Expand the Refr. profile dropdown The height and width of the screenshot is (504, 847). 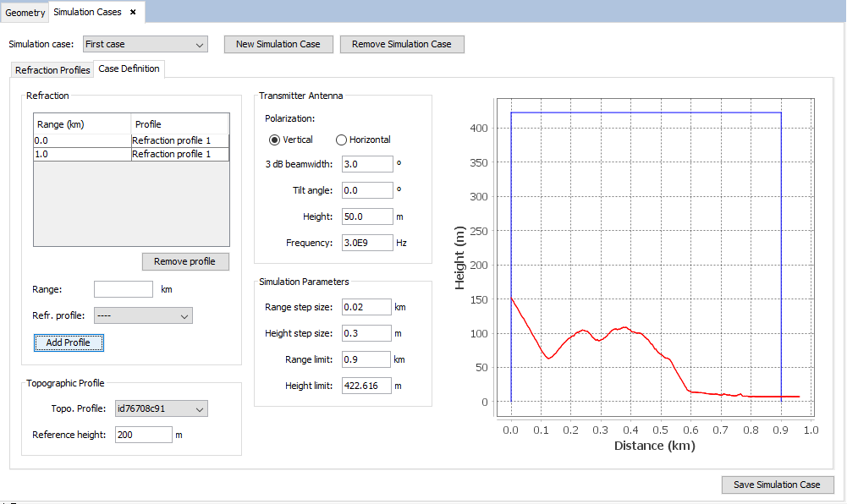pyautogui.click(x=143, y=315)
